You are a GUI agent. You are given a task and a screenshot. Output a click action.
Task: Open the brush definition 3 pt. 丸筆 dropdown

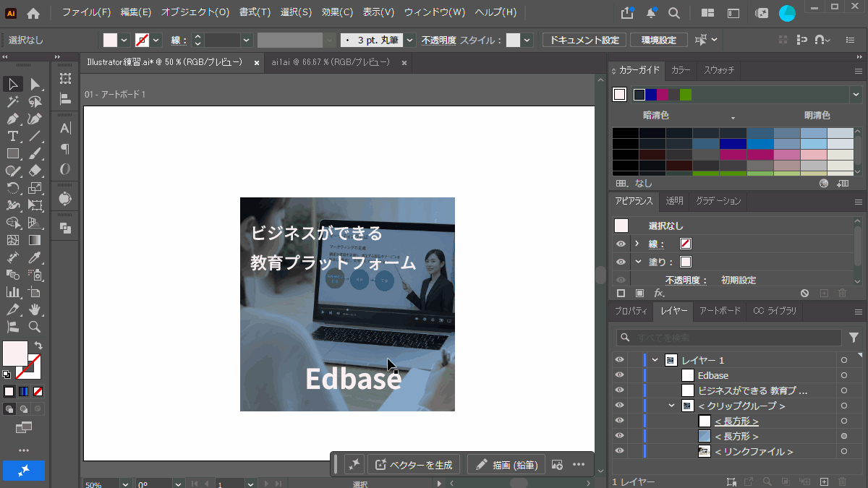[410, 40]
